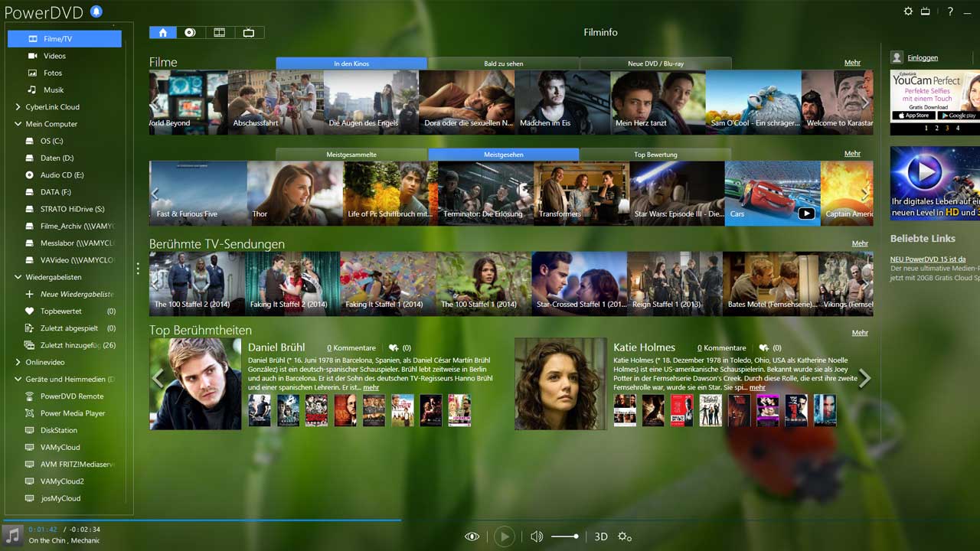Select the "Bald zu sehen" tab
980x551 pixels.
(x=504, y=64)
